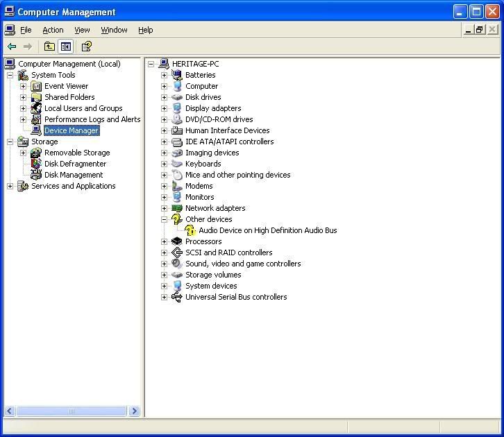The image size is (504, 437).
Task: Click the SCSI and RAID controllers icon
Action: (177, 252)
